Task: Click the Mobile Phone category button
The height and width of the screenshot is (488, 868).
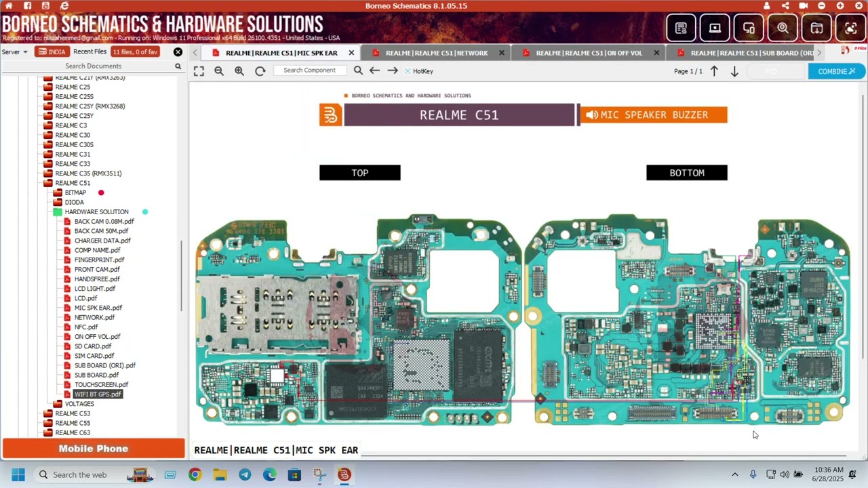Action: click(94, 449)
